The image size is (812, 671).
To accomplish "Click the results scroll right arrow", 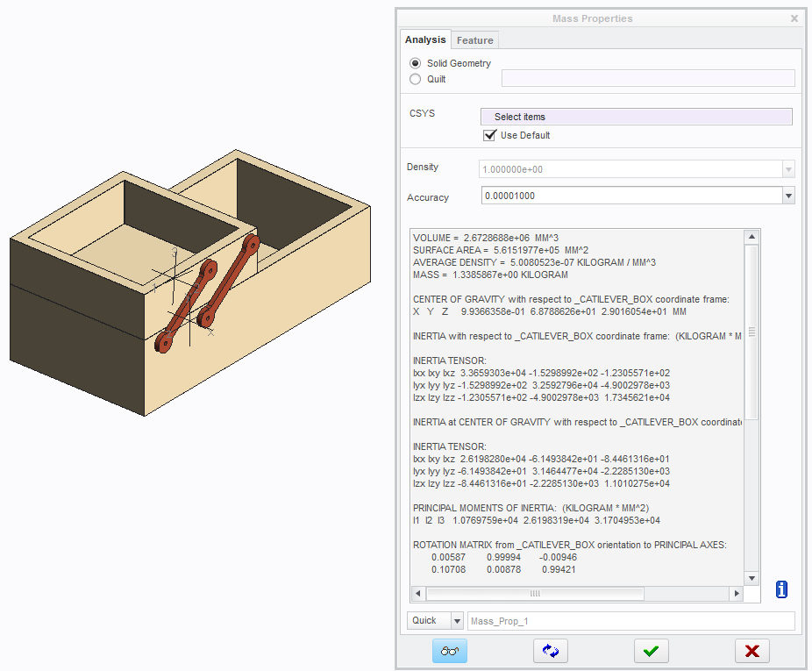I will coord(737,594).
